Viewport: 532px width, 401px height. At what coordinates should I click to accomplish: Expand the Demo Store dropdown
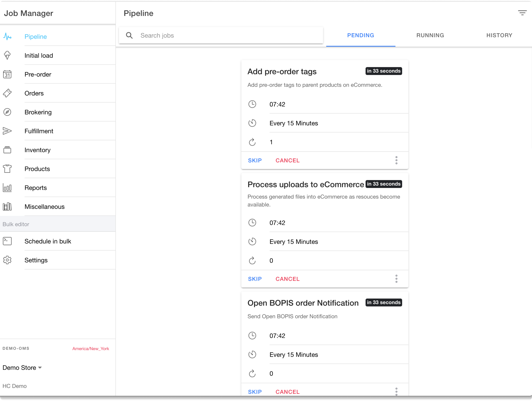[x=22, y=368]
